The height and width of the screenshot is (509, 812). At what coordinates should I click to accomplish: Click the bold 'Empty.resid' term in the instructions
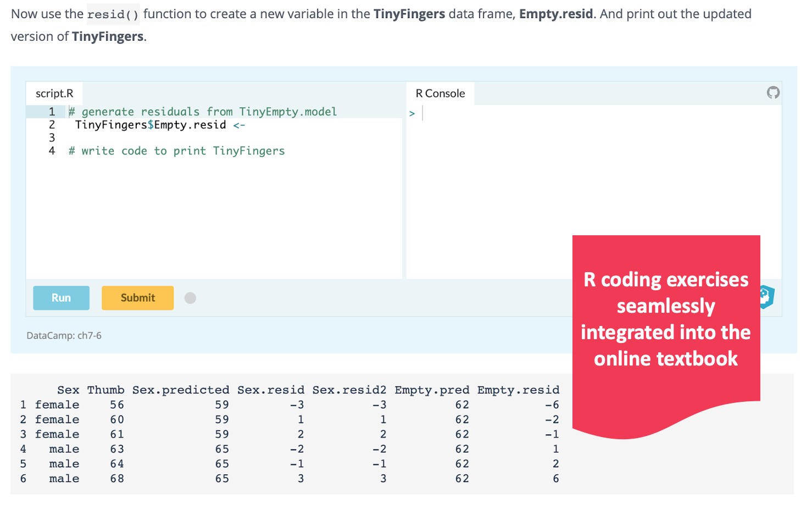click(x=556, y=14)
